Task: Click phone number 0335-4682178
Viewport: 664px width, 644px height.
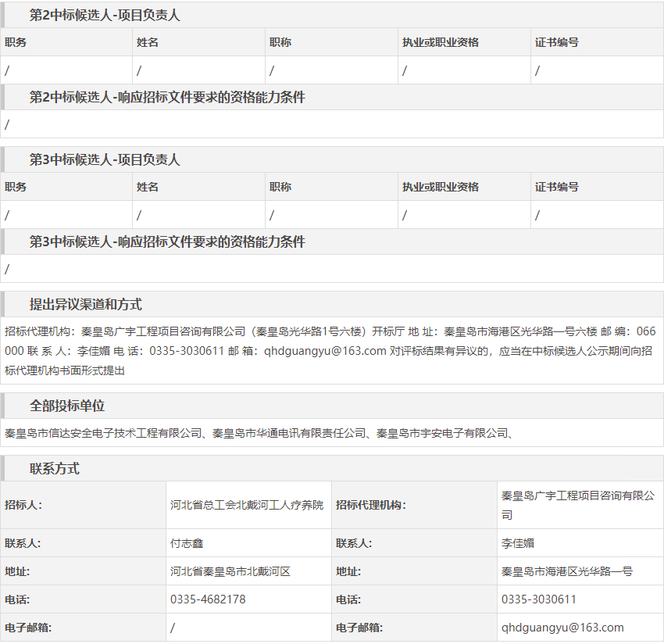Action: (x=208, y=599)
